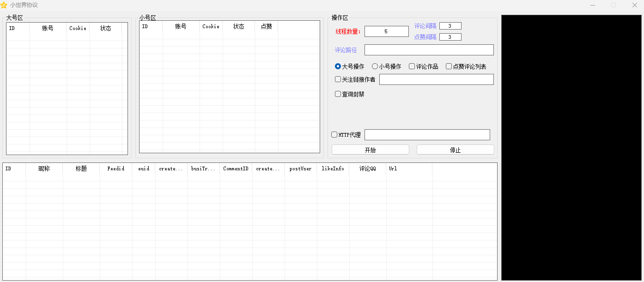This screenshot has height=282, width=644.
Task: Click the star app icon in title bar
Action: [x=4, y=5]
